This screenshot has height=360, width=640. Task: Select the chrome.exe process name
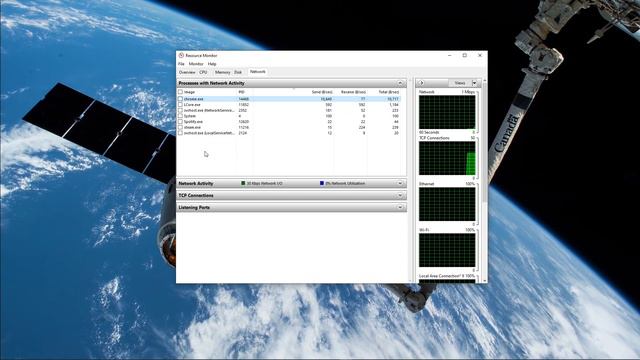pyautogui.click(x=193, y=99)
